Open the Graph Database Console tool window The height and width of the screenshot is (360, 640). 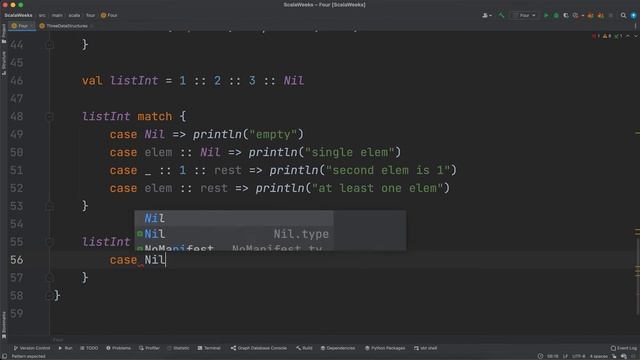[x=259, y=348]
